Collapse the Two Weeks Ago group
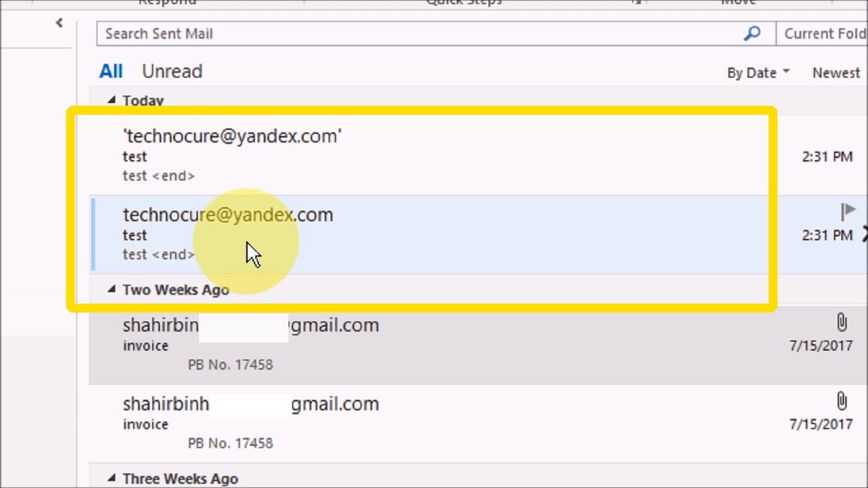Image resolution: width=868 pixels, height=488 pixels. click(x=112, y=289)
